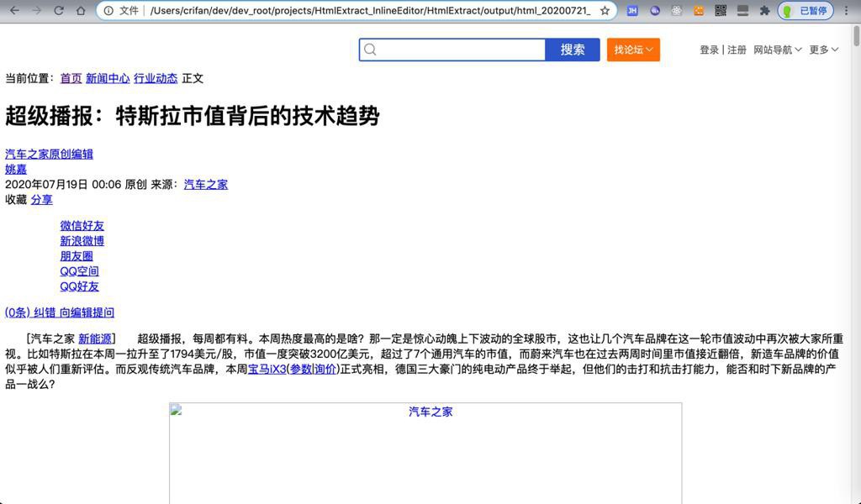Reload the page with the refresh icon
The height and width of the screenshot is (504, 861).
coord(59,10)
